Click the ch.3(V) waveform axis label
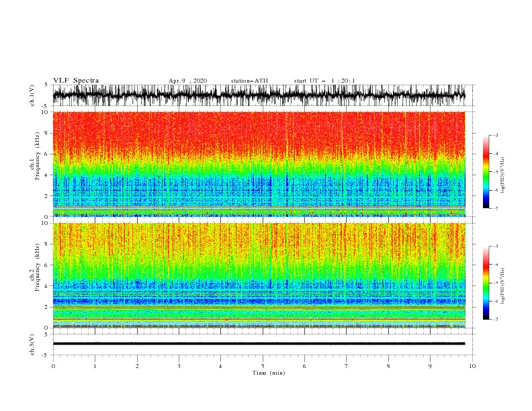Screen dimensions: 532x411 point(32,345)
